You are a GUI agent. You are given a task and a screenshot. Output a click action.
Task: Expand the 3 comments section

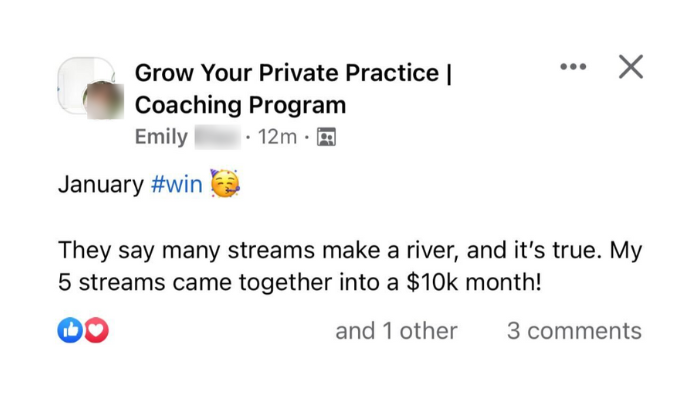point(574,331)
